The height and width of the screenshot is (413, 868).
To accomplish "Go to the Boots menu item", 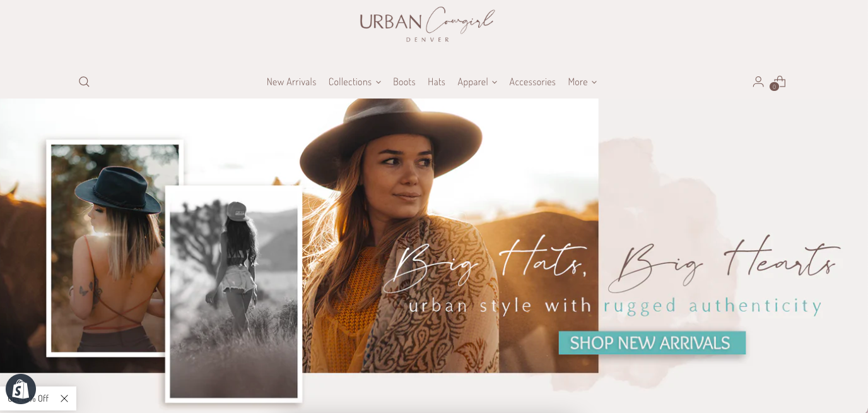I will pos(404,82).
